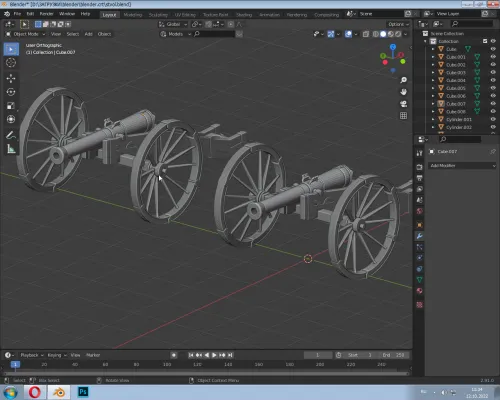The width and height of the screenshot is (500, 400).
Task: Click the viewport navigation gizmo
Action: click(x=393, y=59)
